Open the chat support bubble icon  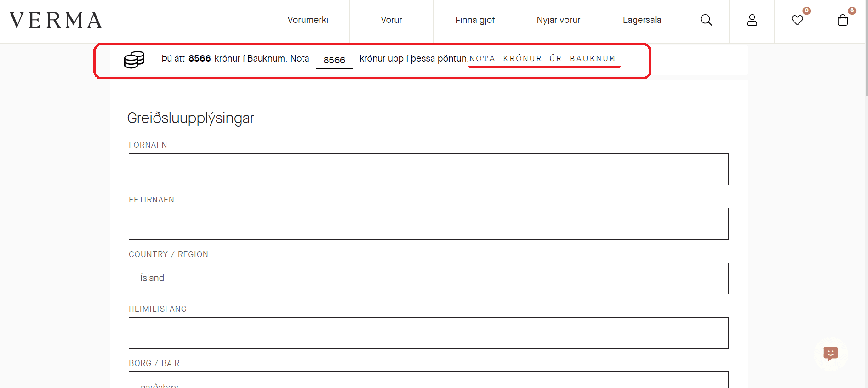pyautogui.click(x=830, y=354)
